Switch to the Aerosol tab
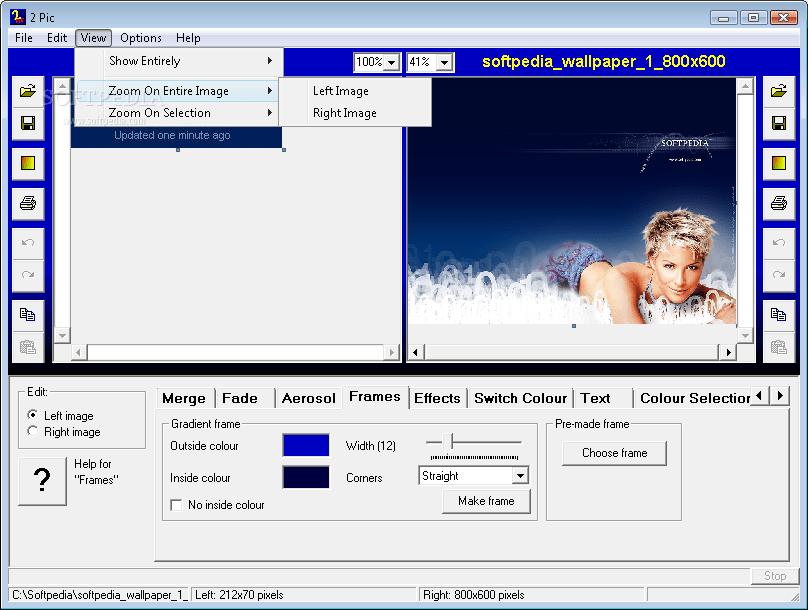 click(x=309, y=398)
